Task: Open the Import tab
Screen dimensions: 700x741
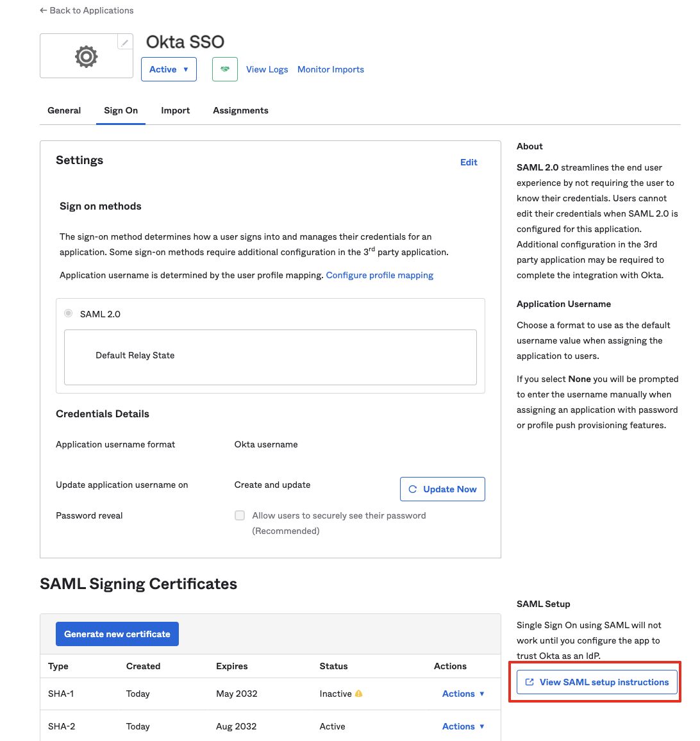Action: coord(175,110)
